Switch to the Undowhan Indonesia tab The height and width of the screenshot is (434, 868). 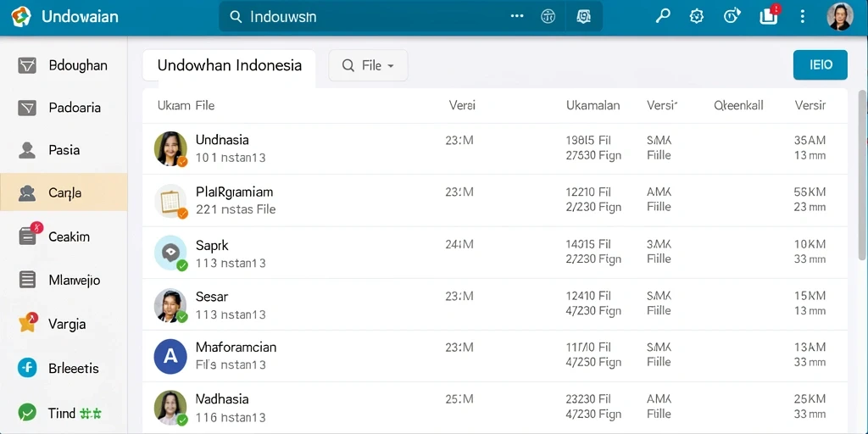click(x=229, y=66)
